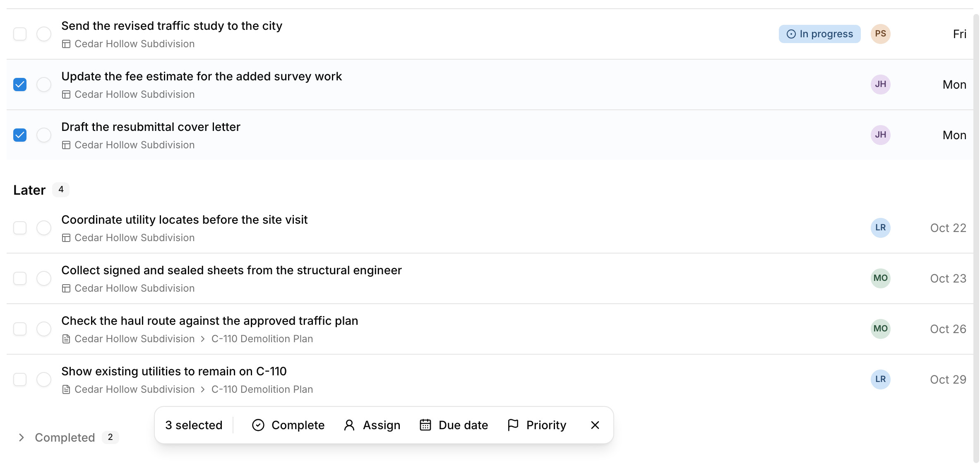The width and height of the screenshot is (980, 464).
Task: Mark traffic study task complete via circle
Action: pyautogui.click(x=44, y=34)
